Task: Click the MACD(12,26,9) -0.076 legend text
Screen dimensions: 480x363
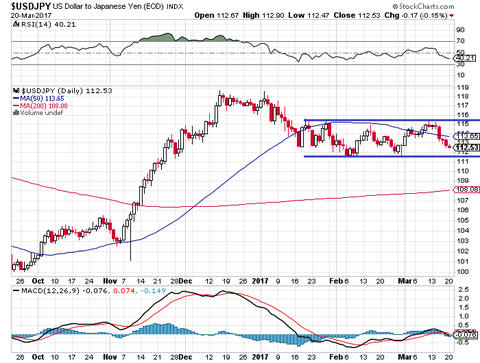Action: pos(64,291)
